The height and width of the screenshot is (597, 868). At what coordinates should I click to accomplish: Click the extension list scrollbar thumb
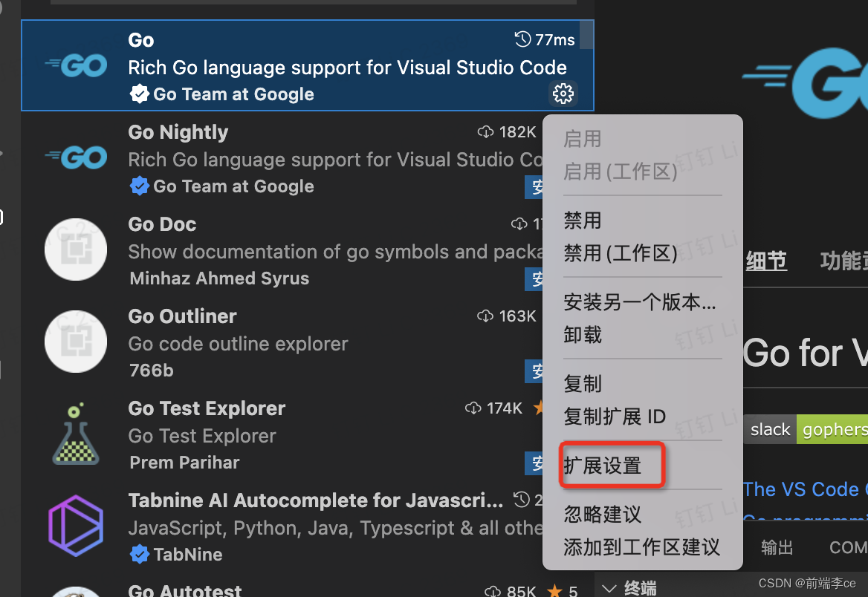(x=586, y=34)
